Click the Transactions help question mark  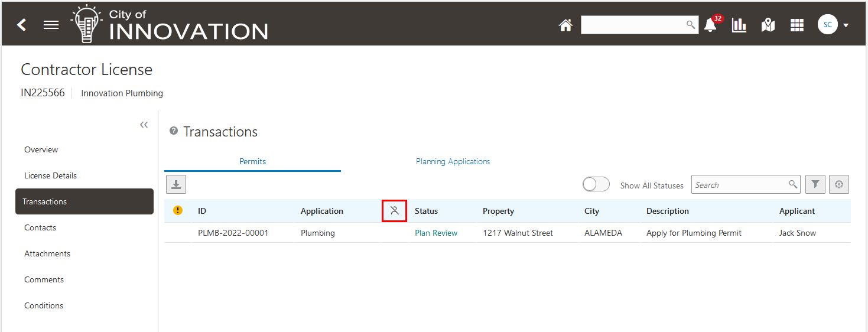(x=174, y=131)
